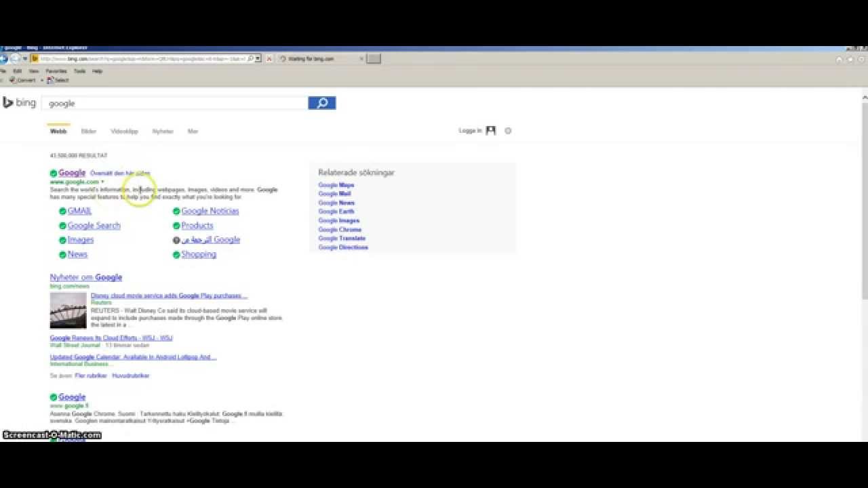Click the Select toolbar button

coord(58,80)
